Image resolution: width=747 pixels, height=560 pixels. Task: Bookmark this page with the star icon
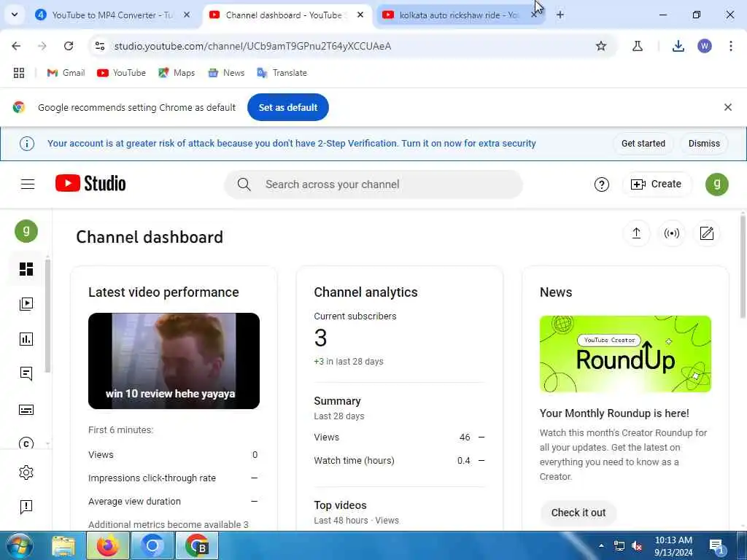tap(601, 46)
